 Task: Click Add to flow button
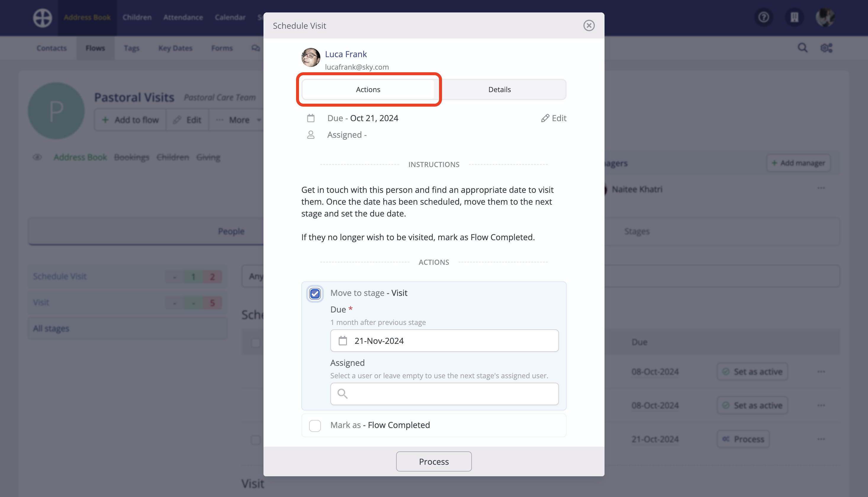130,120
